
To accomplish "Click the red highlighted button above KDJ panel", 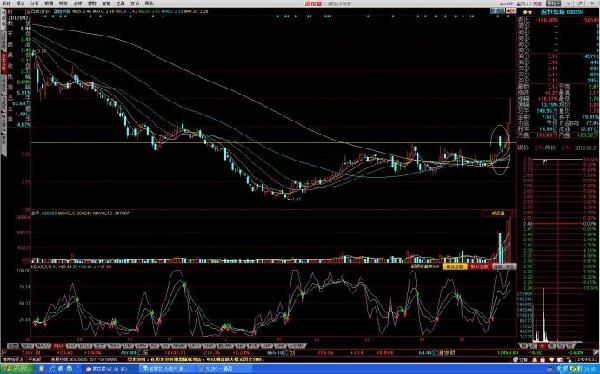I will [x=479, y=266].
